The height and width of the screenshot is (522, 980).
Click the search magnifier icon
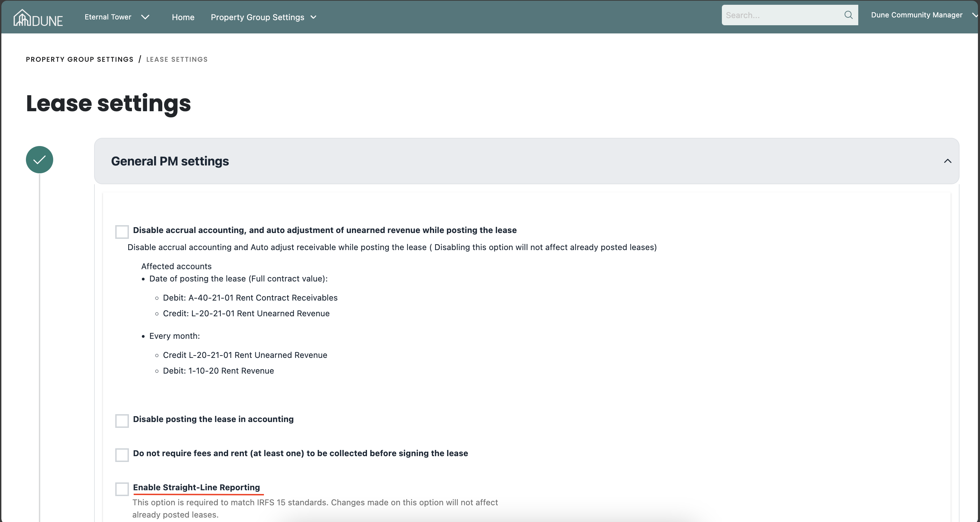(848, 15)
